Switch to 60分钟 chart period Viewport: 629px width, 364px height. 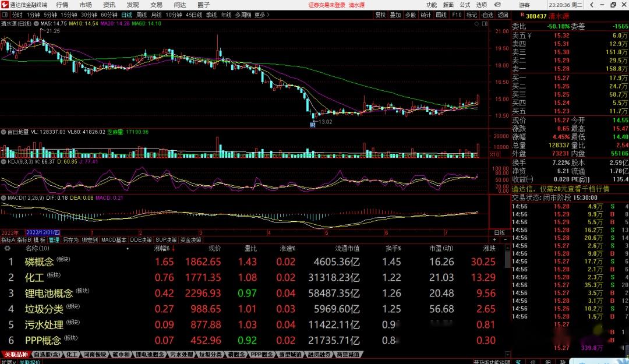coord(109,15)
